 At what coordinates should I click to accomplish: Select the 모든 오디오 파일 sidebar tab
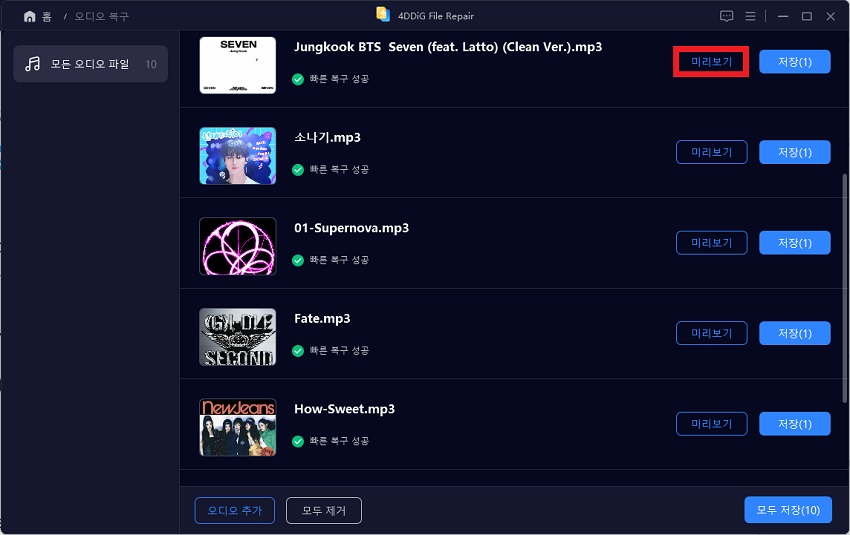(91, 64)
